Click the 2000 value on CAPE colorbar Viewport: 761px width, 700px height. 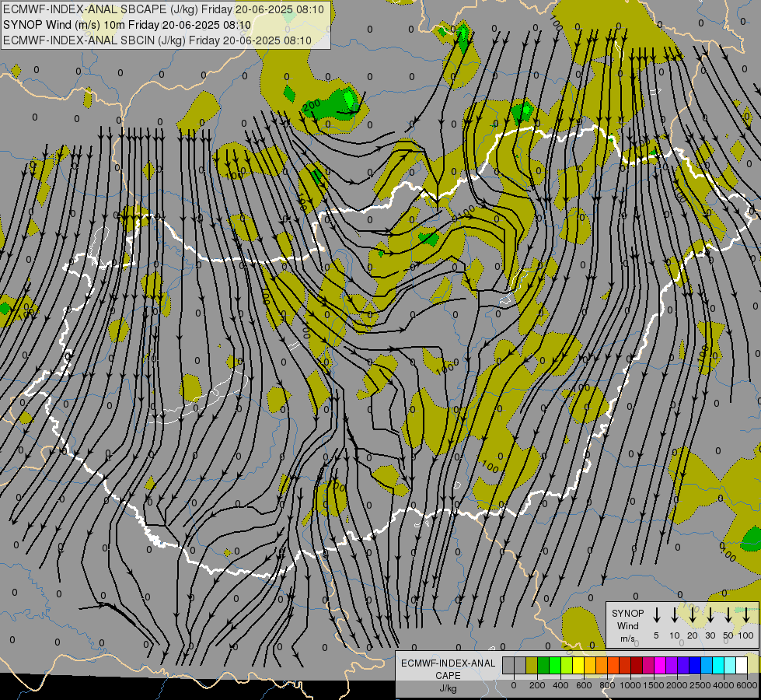point(677,685)
